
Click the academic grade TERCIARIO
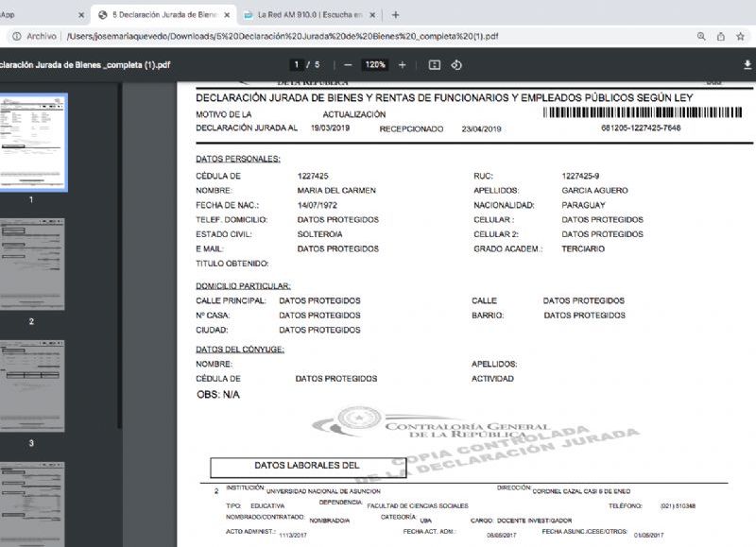(x=583, y=248)
